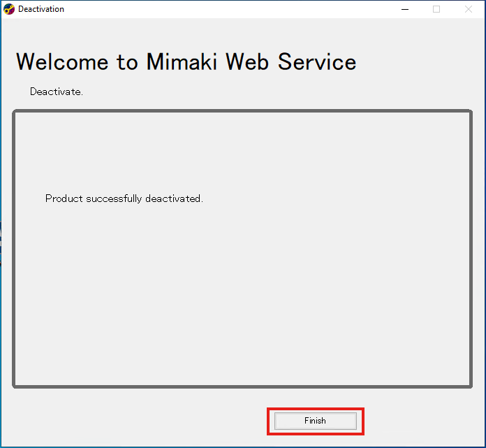The width and height of the screenshot is (486, 448).
Task: Click the blank area left of Finish button
Action: tap(140, 421)
